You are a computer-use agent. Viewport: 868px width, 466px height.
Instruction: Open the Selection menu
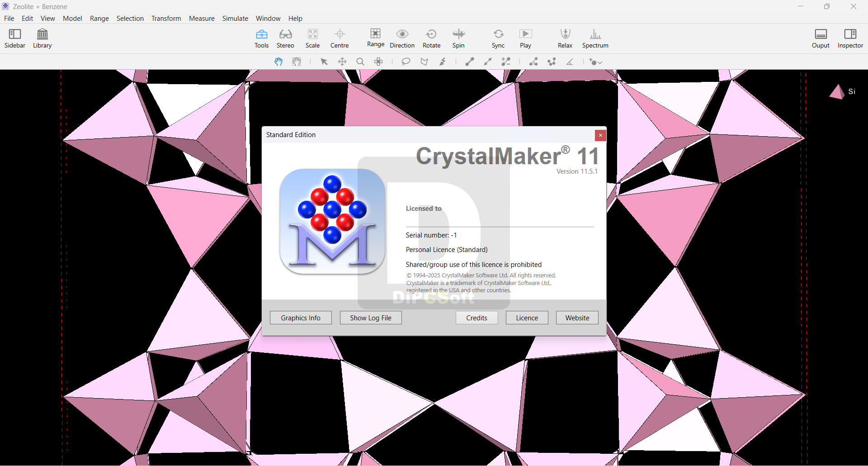click(130, 19)
